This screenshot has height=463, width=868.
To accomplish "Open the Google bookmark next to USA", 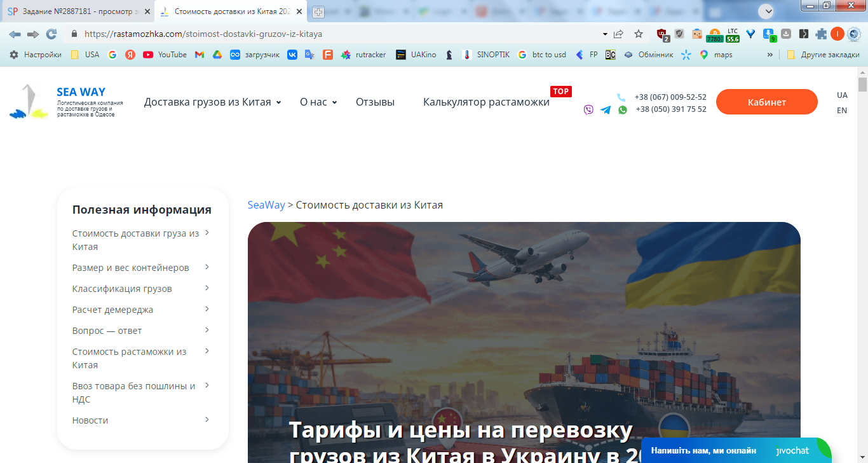I will pos(112,55).
